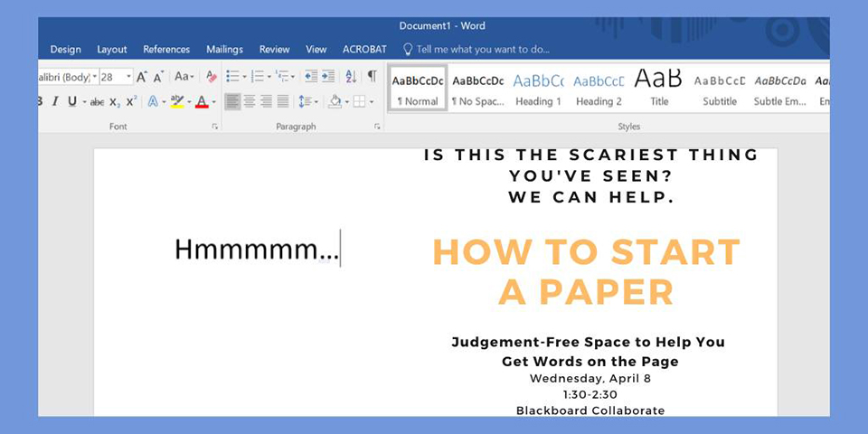The image size is (868, 434).
Task: Toggle the active Align Left button
Action: 232,101
